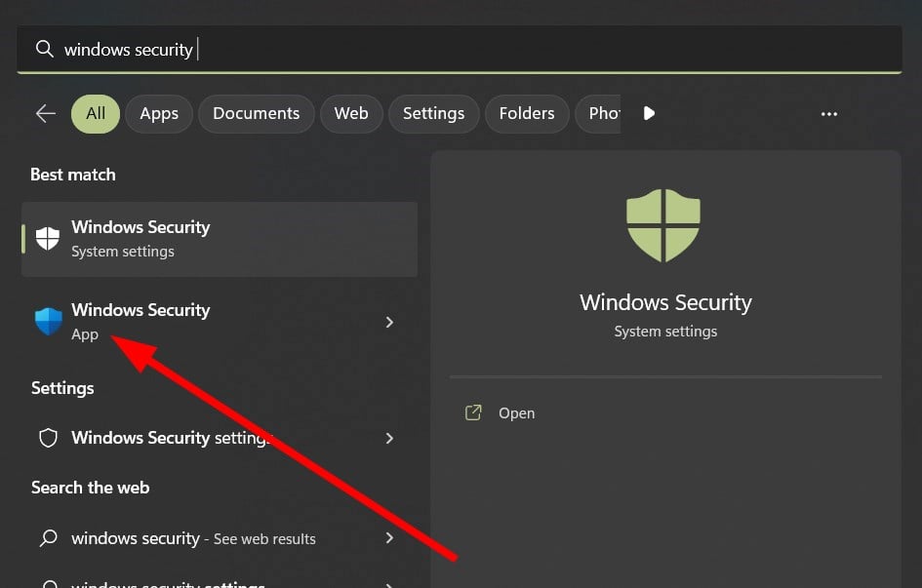Click shield outline icon of Windows Security settings
This screenshot has height=588, width=922.
pos(48,438)
